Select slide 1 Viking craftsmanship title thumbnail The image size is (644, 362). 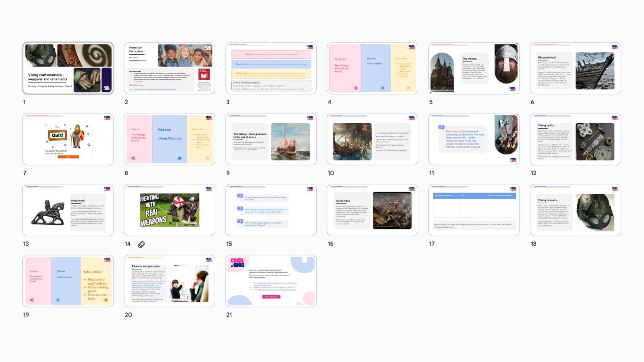[68, 68]
